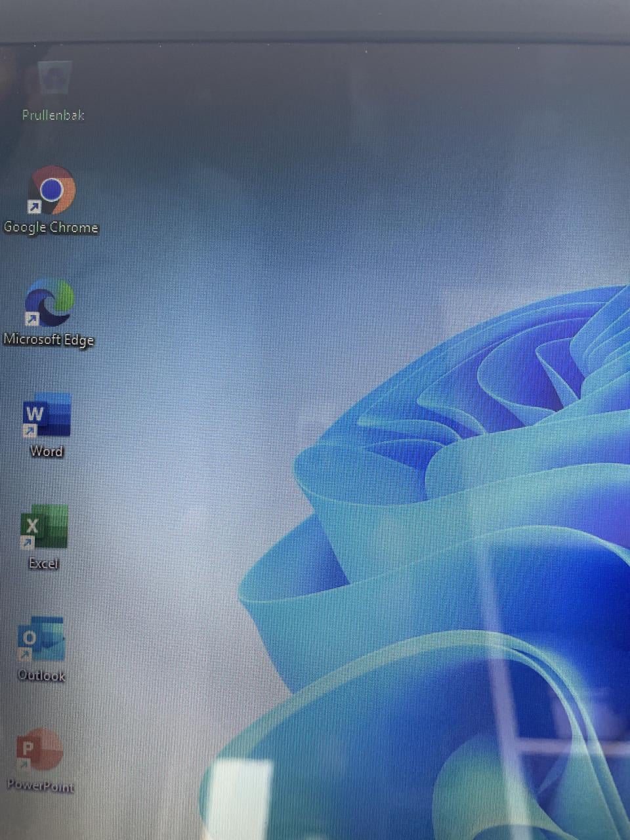
Task: Click the "Outlook" label text
Action: (41, 675)
